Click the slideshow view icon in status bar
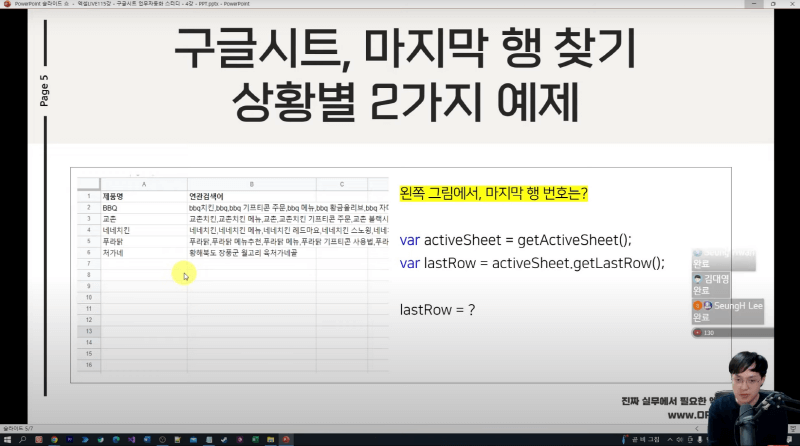This screenshot has width=800, height=446. [x=793, y=429]
